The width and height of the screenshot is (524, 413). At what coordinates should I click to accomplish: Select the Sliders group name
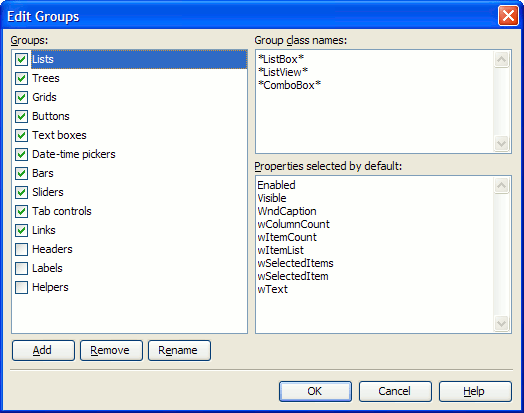(48, 192)
